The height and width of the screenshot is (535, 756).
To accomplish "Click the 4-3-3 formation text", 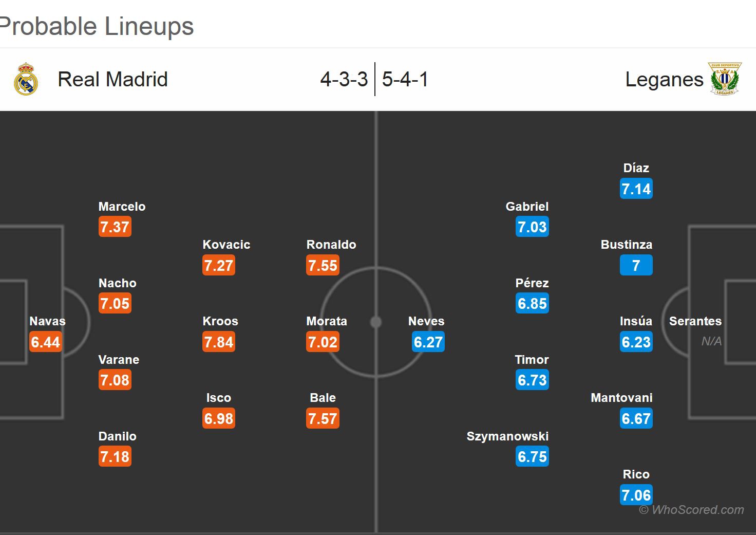I will tap(344, 79).
